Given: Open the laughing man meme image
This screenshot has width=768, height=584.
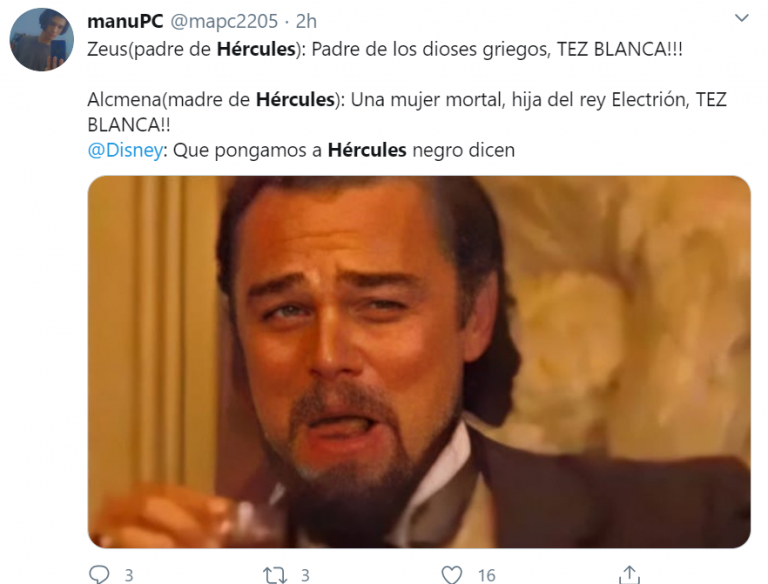Looking at the screenshot, I should pos(419,362).
